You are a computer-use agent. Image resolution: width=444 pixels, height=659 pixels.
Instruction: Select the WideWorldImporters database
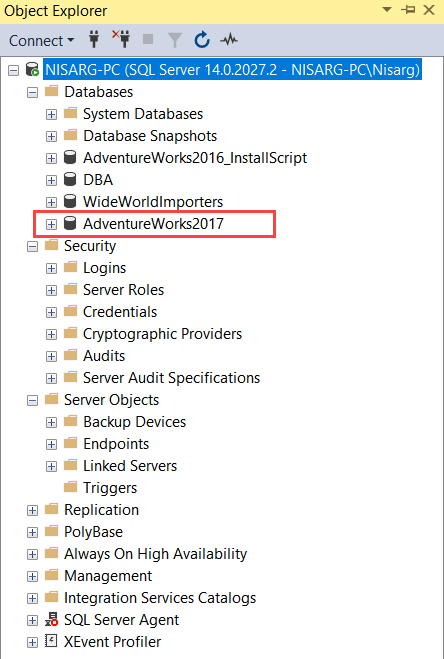pyautogui.click(x=153, y=202)
